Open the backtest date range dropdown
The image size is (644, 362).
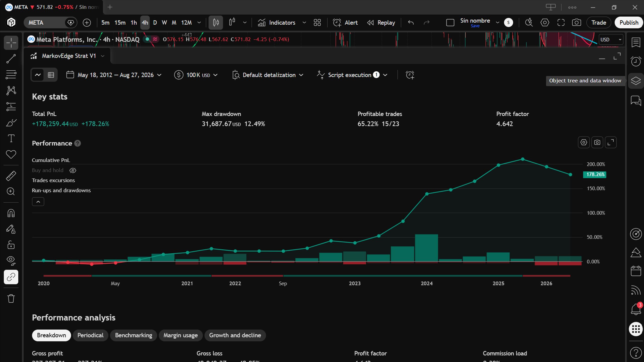[x=114, y=75]
